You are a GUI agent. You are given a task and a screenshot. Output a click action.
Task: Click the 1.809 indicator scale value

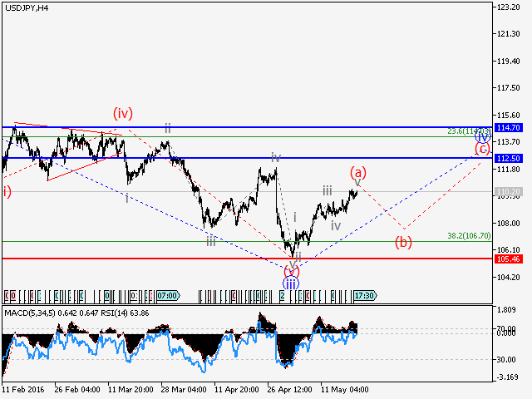(506, 310)
